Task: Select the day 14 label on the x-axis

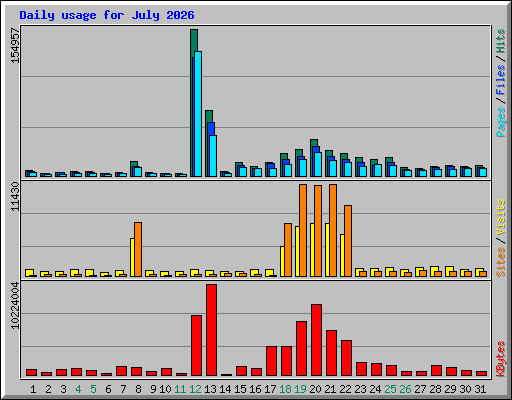Action: pyautogui.click(x=225, y=389)
